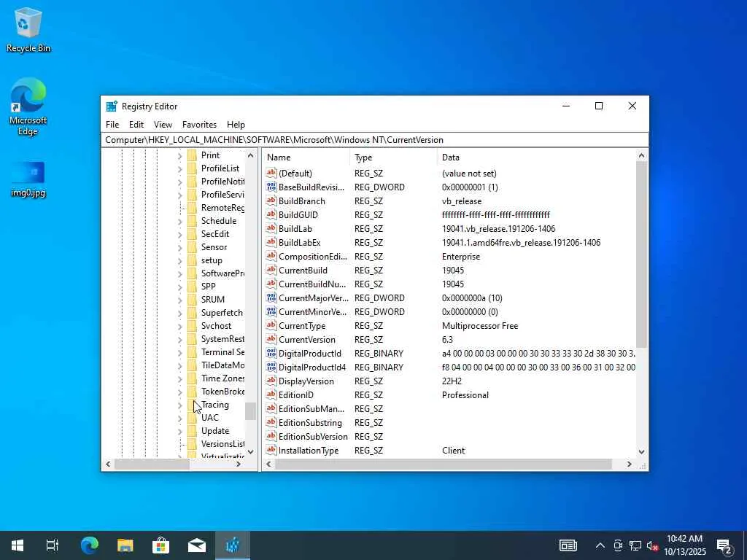Expand the Superfetch key
Viewport: 747px width, 560px height.
[179, 314]
